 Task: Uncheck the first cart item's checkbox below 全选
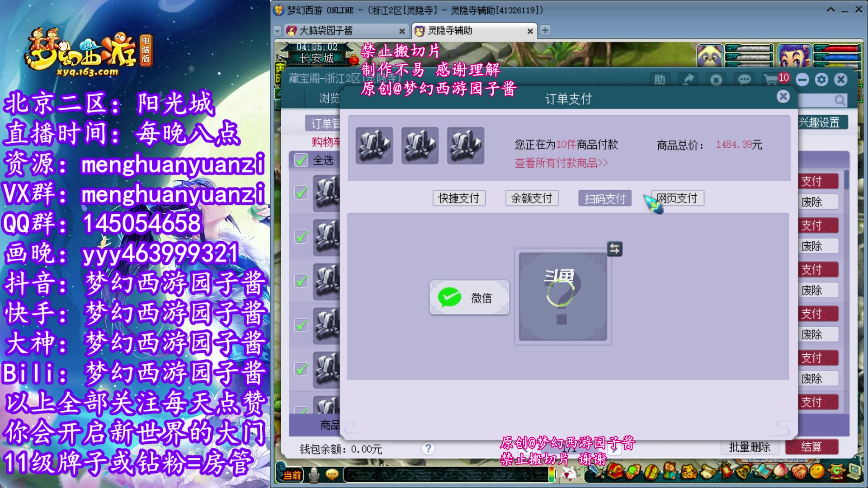(301, 193)
